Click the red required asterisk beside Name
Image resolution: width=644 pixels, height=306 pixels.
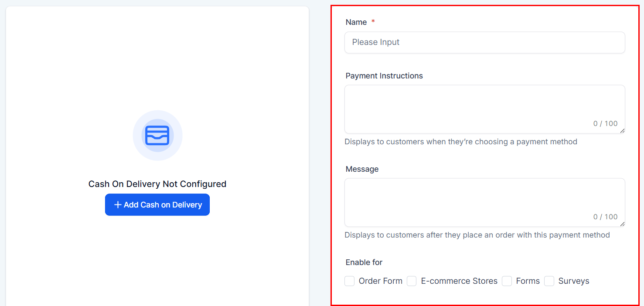373,21
